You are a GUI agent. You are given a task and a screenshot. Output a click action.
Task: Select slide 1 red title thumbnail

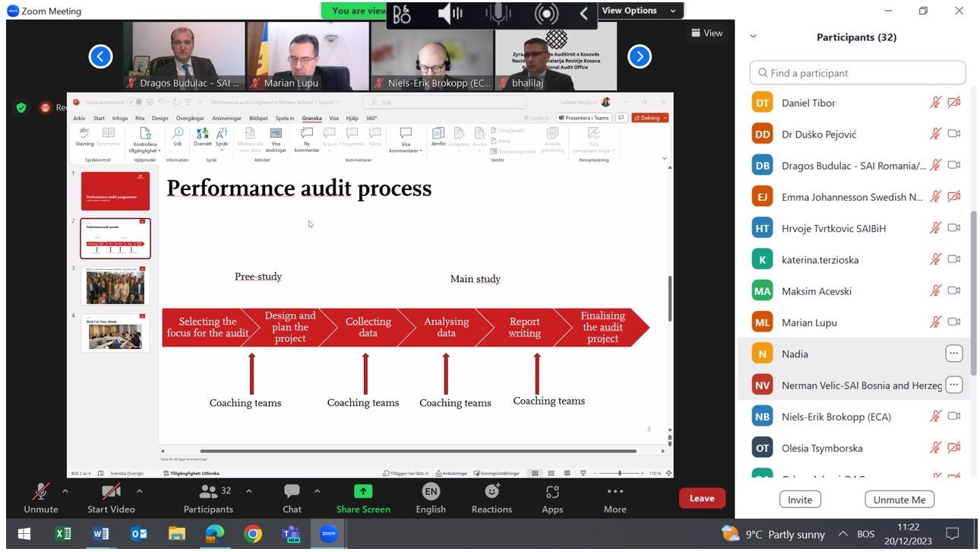pyautogui.click(x=115, y=191)
